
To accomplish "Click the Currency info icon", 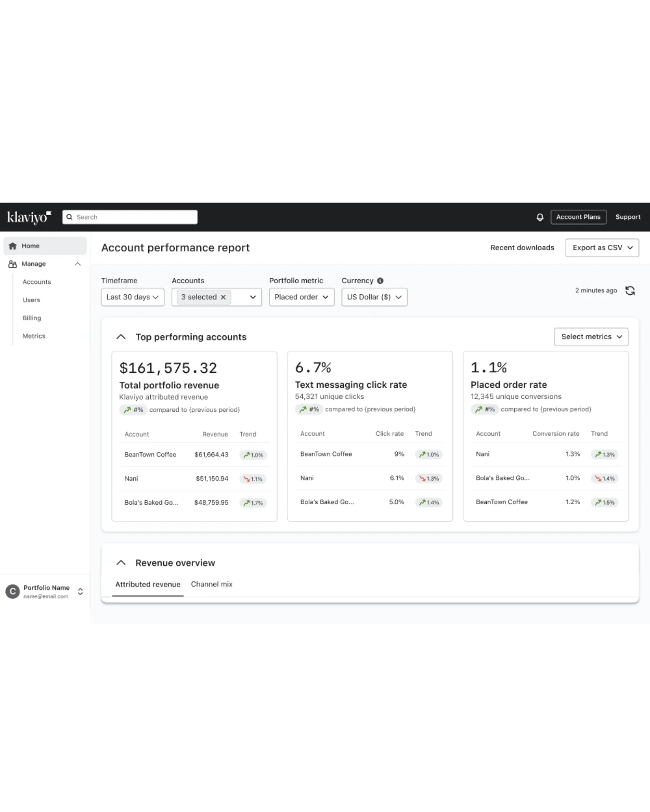I will coord(380,281).
